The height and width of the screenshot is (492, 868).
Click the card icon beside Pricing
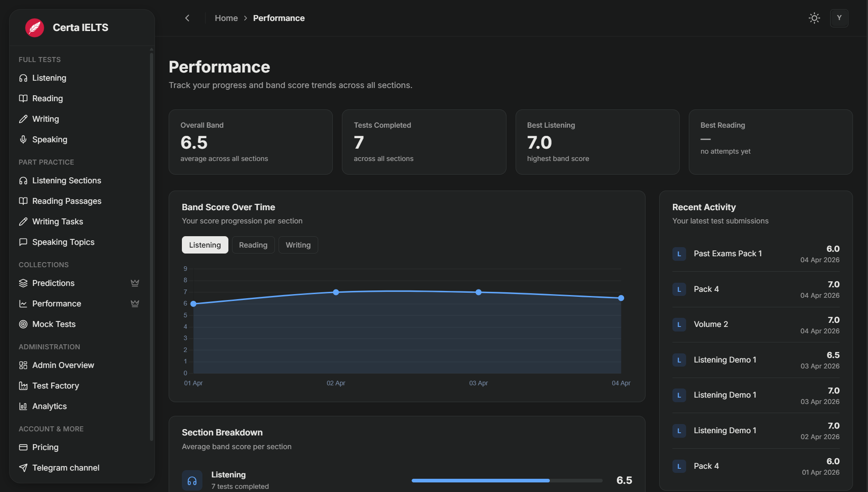pyautogui.click(x=23, y=447)
